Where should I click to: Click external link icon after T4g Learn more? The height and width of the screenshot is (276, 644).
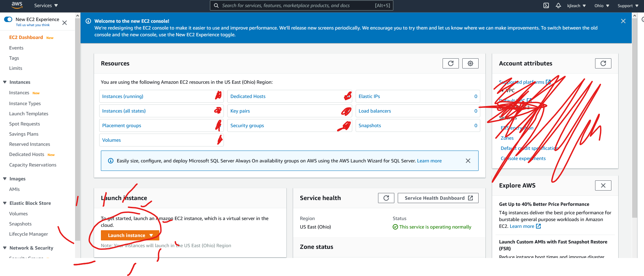pyautogui.click(x=538, y=226)
